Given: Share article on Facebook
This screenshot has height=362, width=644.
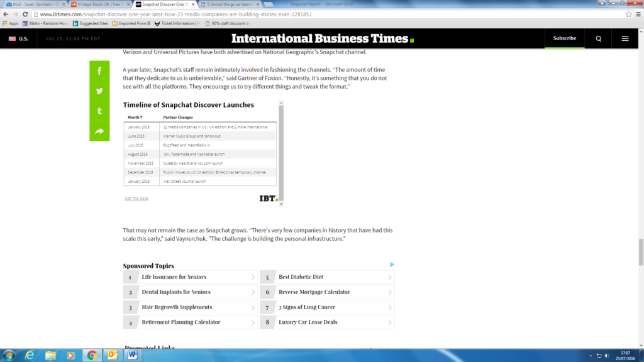Looking at the screenshot, I should coord(99,71).
